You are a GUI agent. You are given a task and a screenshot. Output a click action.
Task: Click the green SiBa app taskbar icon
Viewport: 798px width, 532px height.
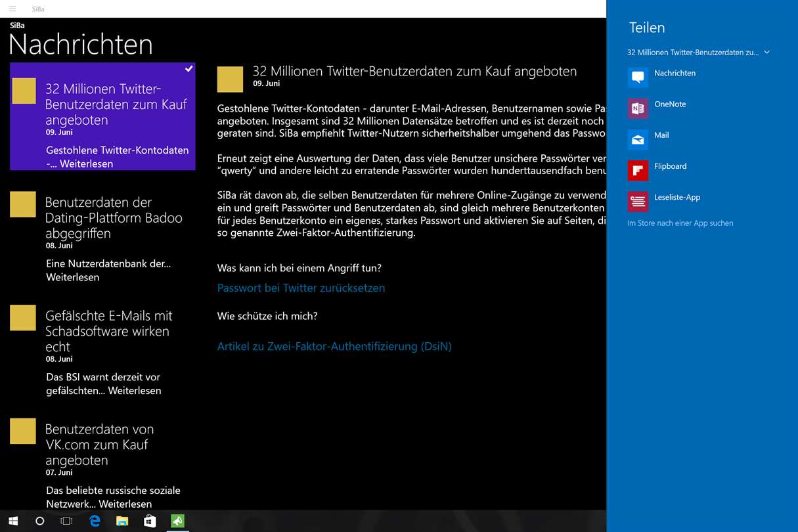pos(177,521)
